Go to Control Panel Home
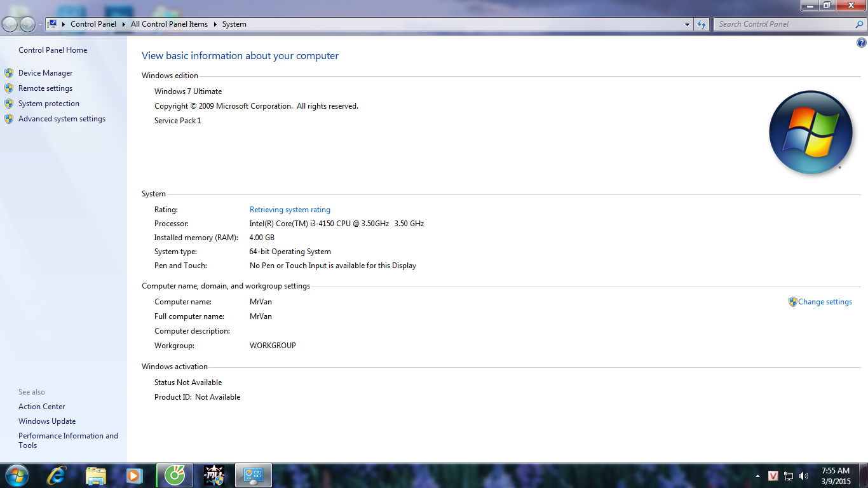The width and height of the screenshot is (868, 488). pos(53,50)
